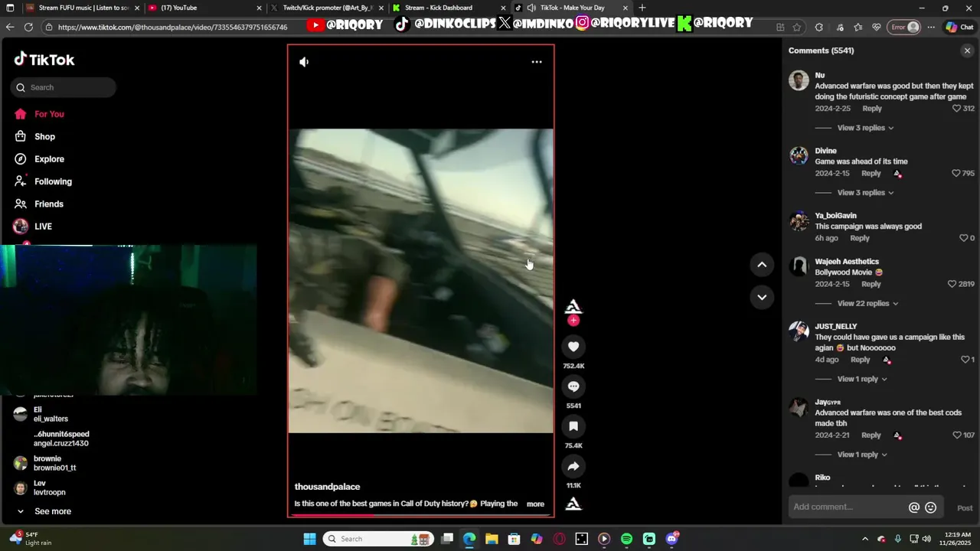Open Windows Start menu
The width and height of the screenshot is (980, 551).
309,539
